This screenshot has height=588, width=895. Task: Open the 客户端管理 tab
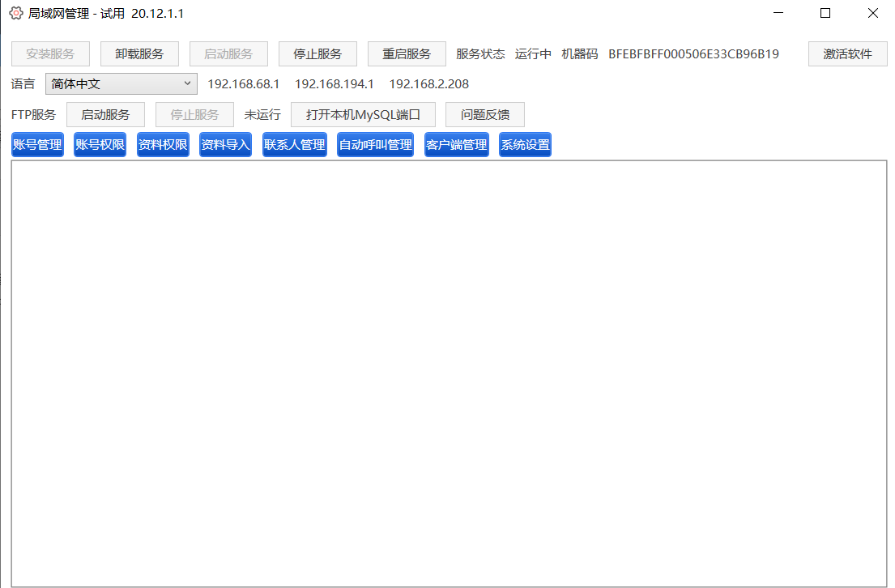coord(457,145)
